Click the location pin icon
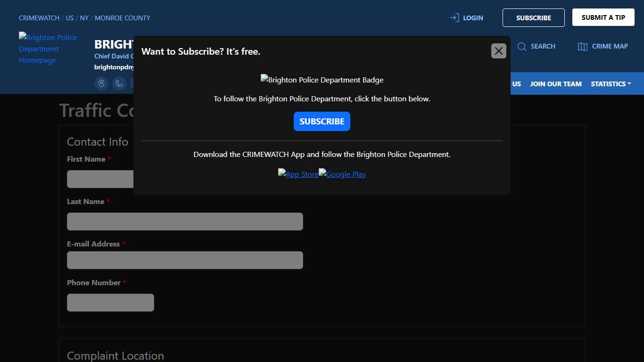Image resolution: width=644 pixels, height=362 pixels. pyautogui.click(x=101, y=83)
